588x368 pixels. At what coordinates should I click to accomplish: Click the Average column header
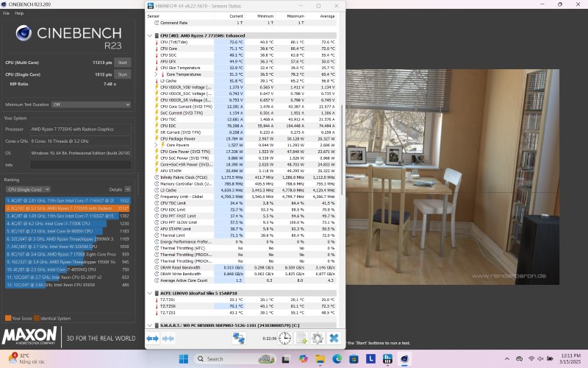pos(327,16)
